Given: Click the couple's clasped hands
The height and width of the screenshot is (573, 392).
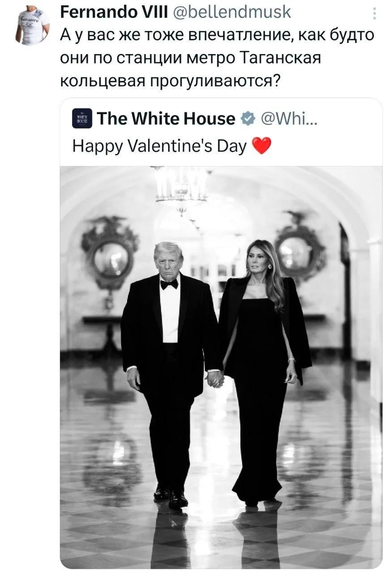Looking at the screenshot, I should point(215,379).
